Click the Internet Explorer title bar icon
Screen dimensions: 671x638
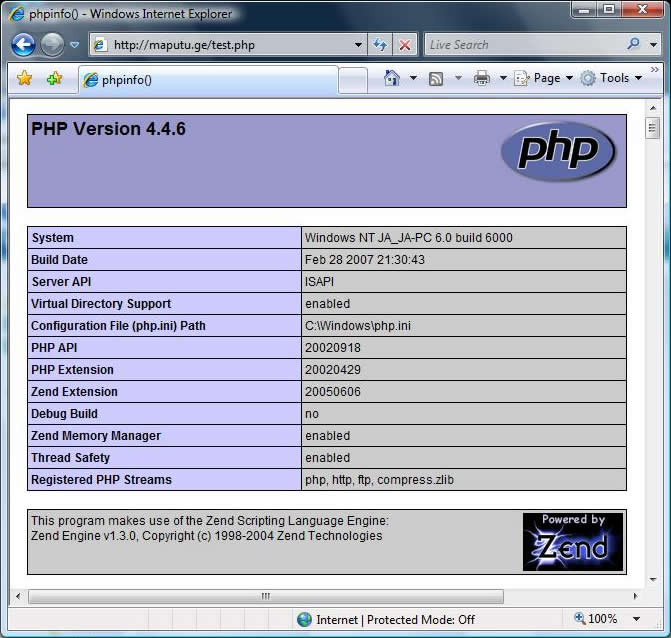pyautogui.click(x=16, y=14)
